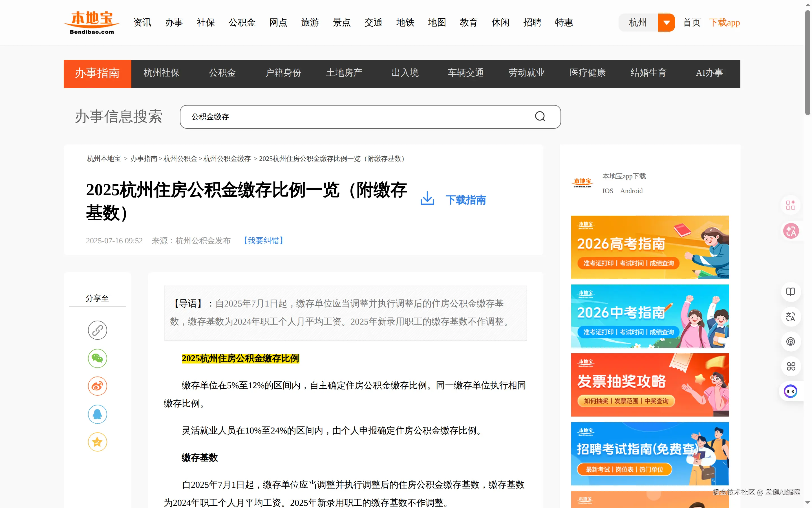
Task: Open the four-circle apps floating icon
Action: point(791,366)
